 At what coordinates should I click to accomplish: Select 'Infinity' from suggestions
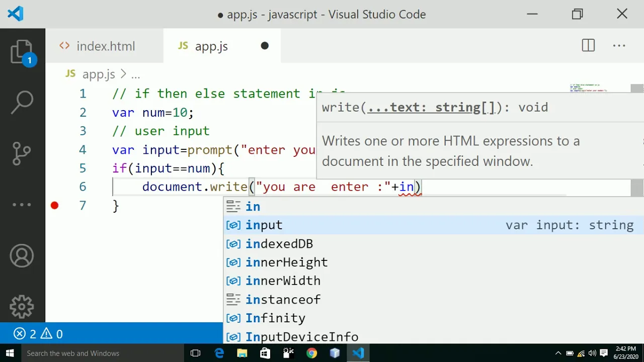click(x=433, y=318)
